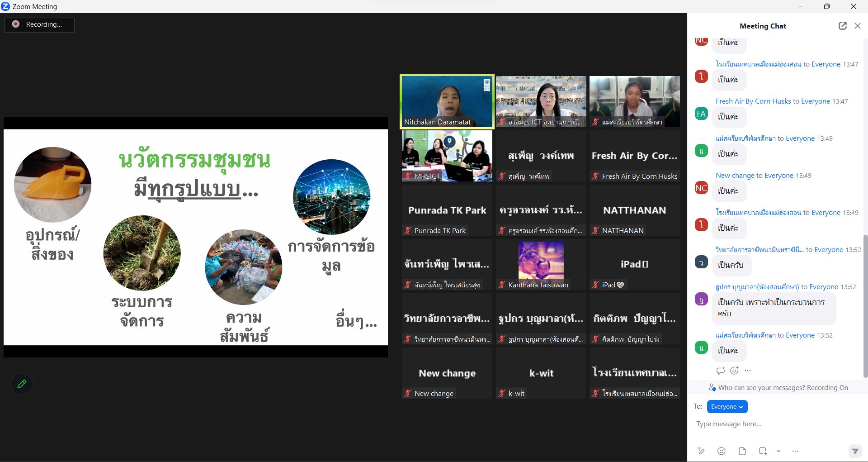
Task: Add reaction to the last chat message
Action: 735,370
